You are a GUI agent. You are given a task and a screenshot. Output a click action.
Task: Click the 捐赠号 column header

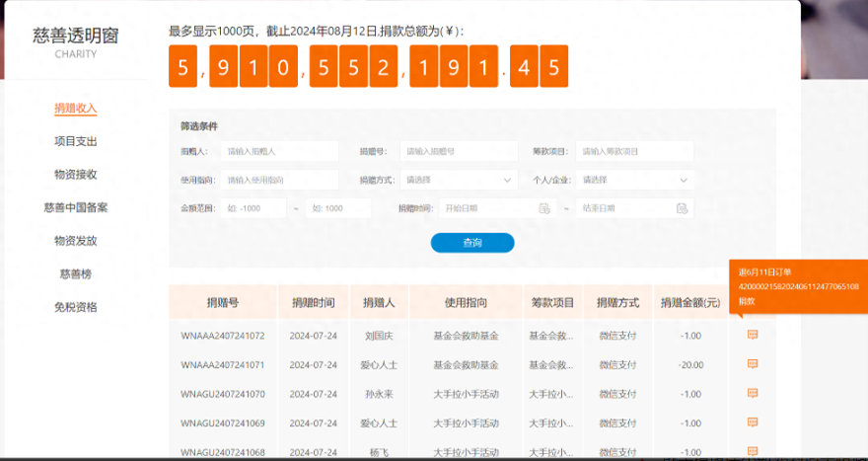coord(223,302)
